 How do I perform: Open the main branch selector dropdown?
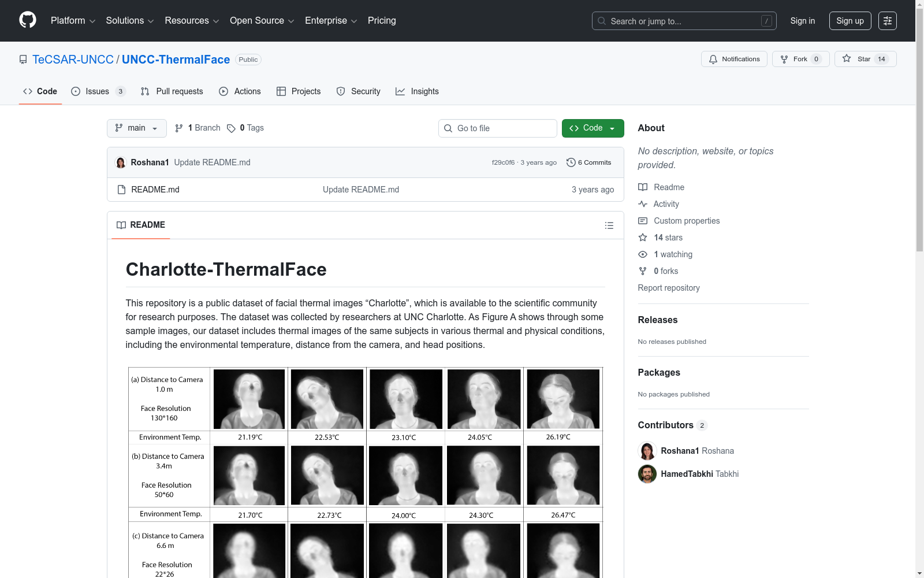point(137,128)
